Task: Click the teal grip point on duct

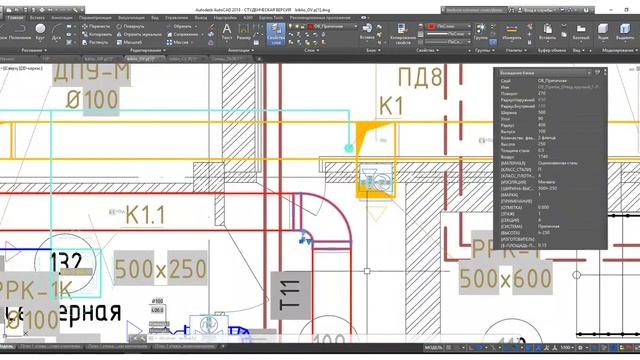Action: click(349, 148)
